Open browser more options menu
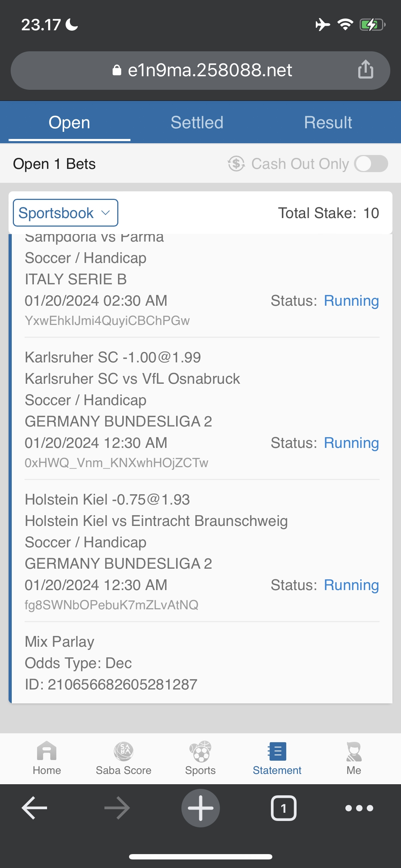 pos(359,808)
